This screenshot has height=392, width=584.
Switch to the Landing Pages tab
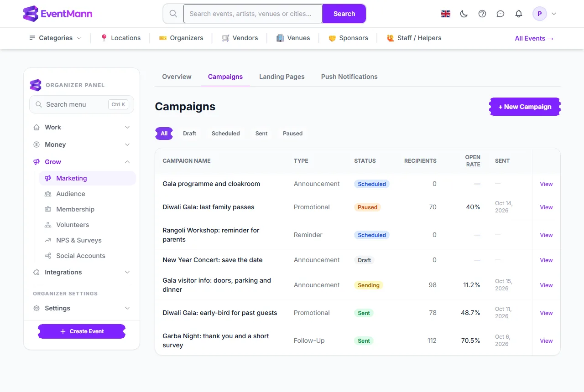pyautogui.click(x=282, y=77)
